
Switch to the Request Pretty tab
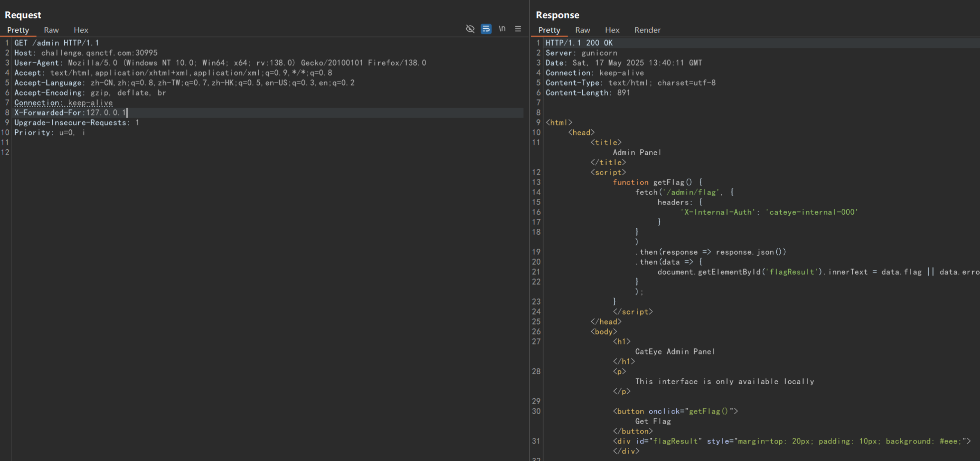pyautogui.click(x=18, y=30)
